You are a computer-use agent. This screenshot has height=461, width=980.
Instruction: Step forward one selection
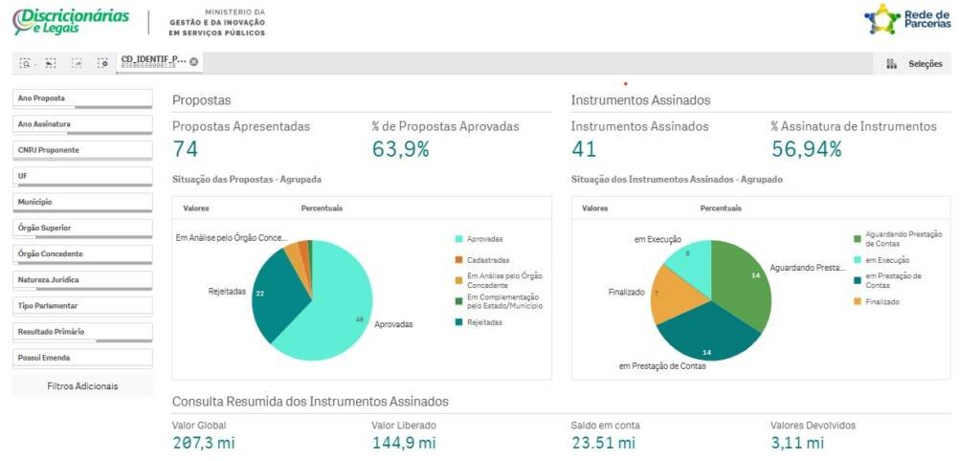(77, 63)
